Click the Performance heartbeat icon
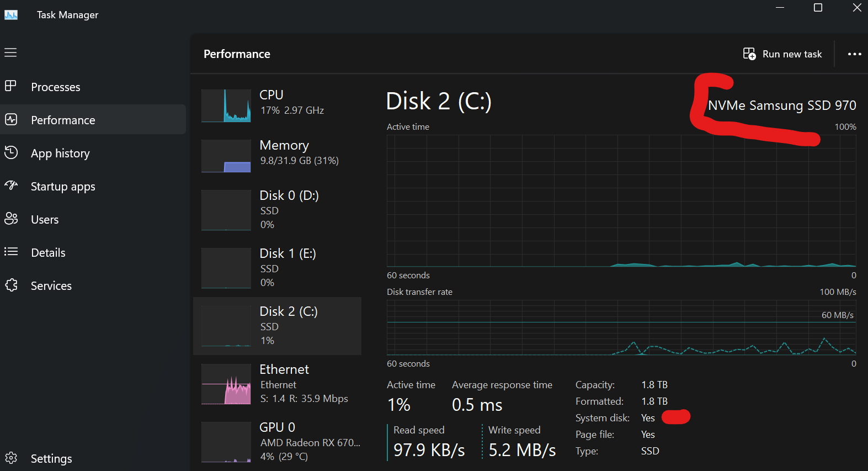The height and width of the screenshot is (471, 868). (11, 119)
